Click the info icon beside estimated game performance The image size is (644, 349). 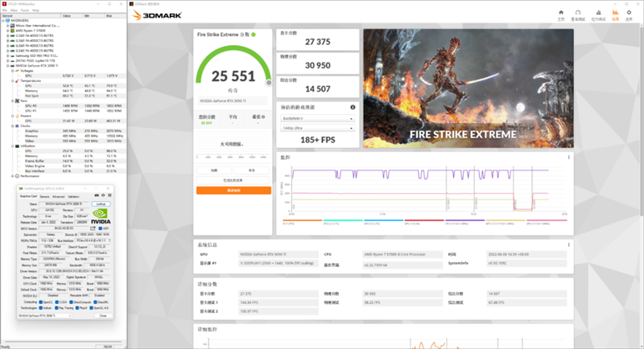353,107
